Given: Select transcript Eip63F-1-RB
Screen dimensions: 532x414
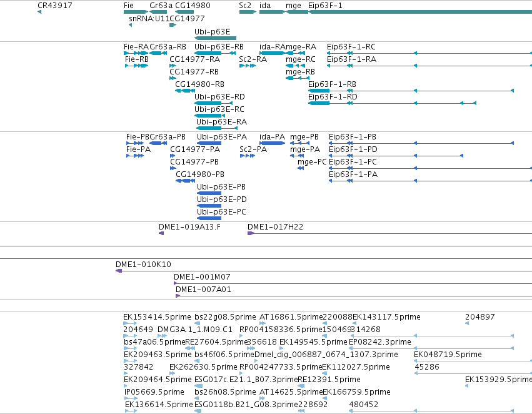Looking at the screenshot, I should tap(332, 84).
